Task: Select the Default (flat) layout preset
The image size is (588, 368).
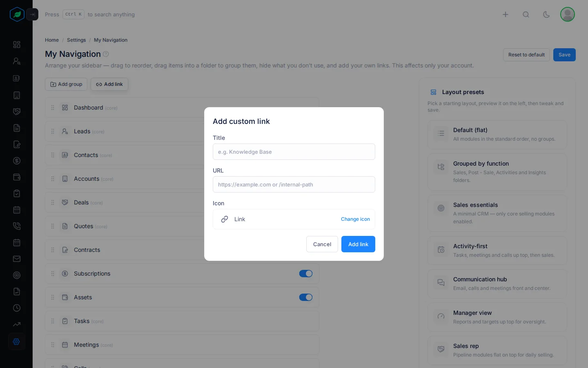Action: coord(497,135)
